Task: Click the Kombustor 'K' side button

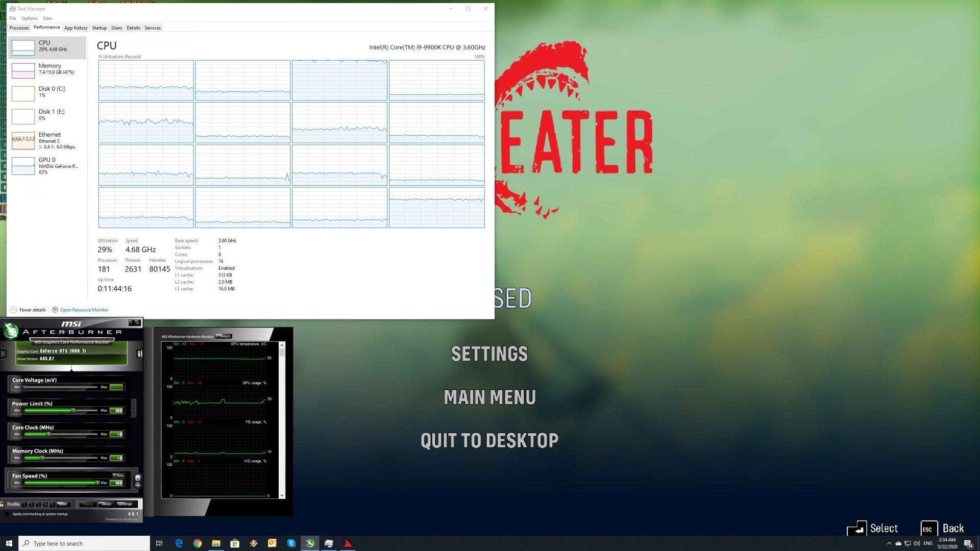Action: [x=3, y=354]
